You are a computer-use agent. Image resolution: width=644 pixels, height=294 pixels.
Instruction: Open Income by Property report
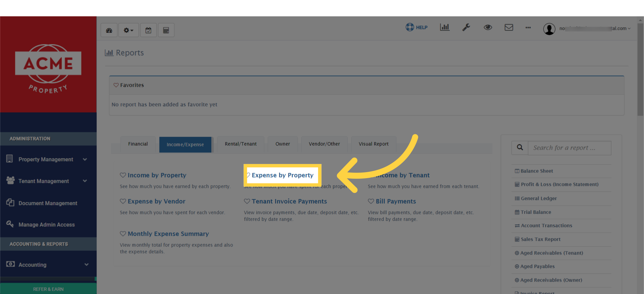(157, 175)
